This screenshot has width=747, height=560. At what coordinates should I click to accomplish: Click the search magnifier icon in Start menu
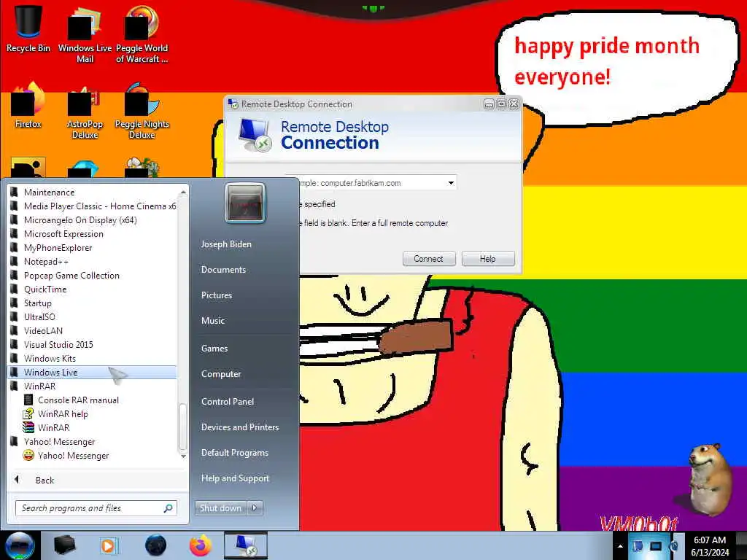(x=168, y=508)
